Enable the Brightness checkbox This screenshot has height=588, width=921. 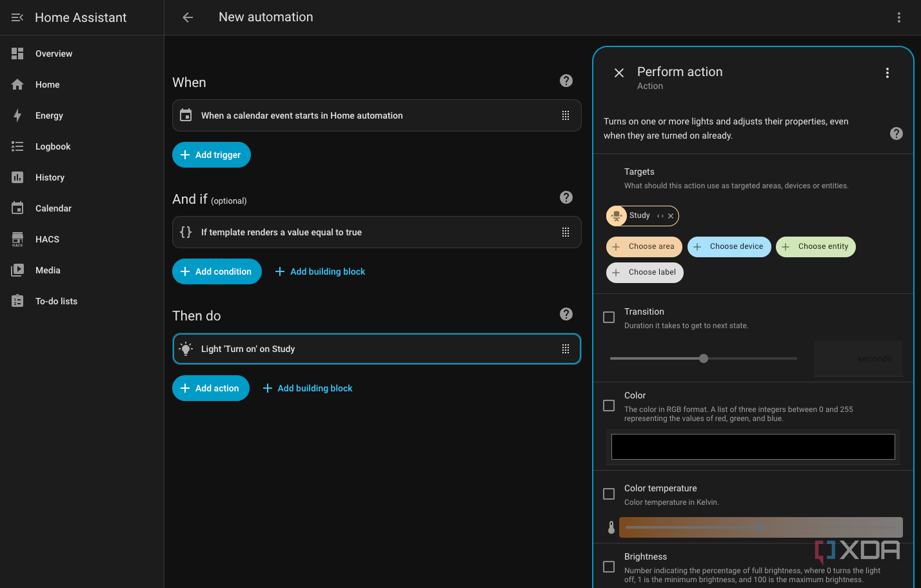click(x=609, y=567)
